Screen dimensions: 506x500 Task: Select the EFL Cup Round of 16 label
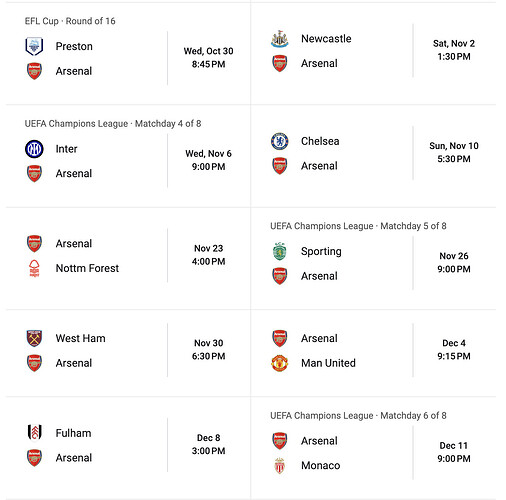point(70,21)
